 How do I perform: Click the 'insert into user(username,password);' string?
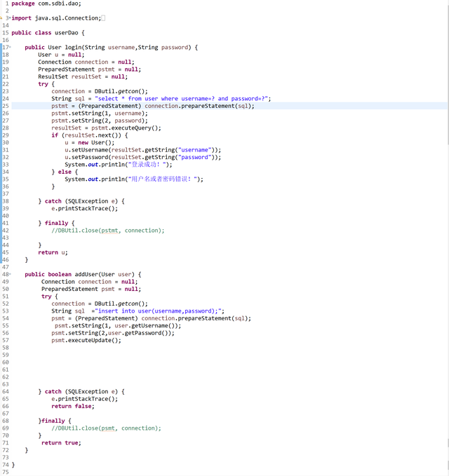[x=160, y=311]
